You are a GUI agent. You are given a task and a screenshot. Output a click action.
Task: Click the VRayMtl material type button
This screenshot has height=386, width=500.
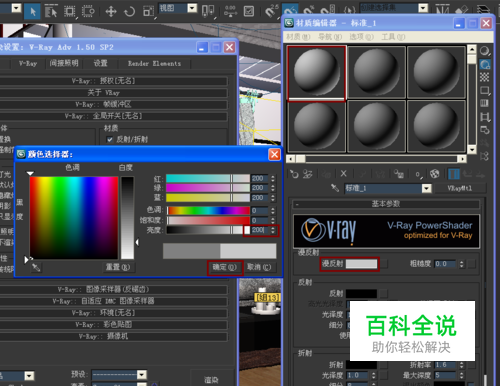460,188
